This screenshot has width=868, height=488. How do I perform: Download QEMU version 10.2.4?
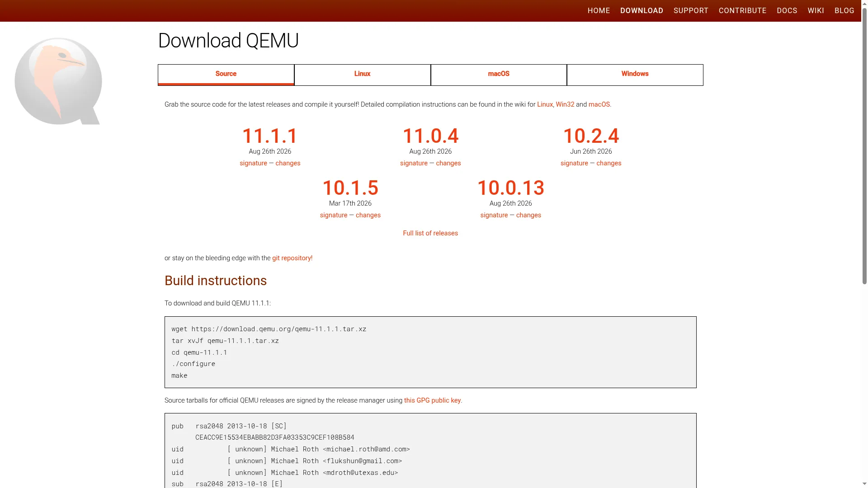pyautogui.click(x=591, y=136)
